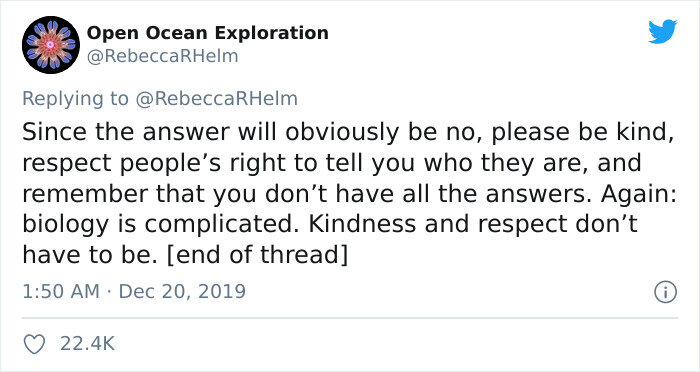Viewport: 700px width, 372px height.
Task: Open the flower-like profile avatar
Action: 51,45
